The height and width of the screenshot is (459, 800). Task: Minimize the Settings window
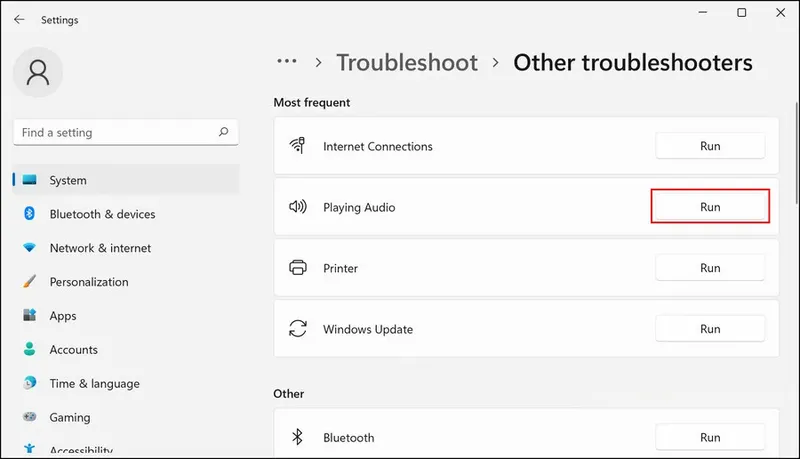pos(703,12)
